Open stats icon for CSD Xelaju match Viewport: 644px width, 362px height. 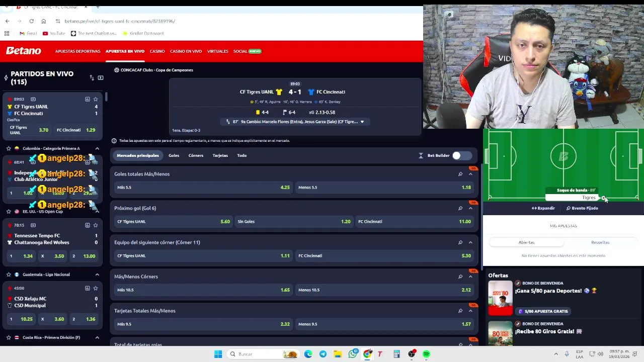click(88, 288)
